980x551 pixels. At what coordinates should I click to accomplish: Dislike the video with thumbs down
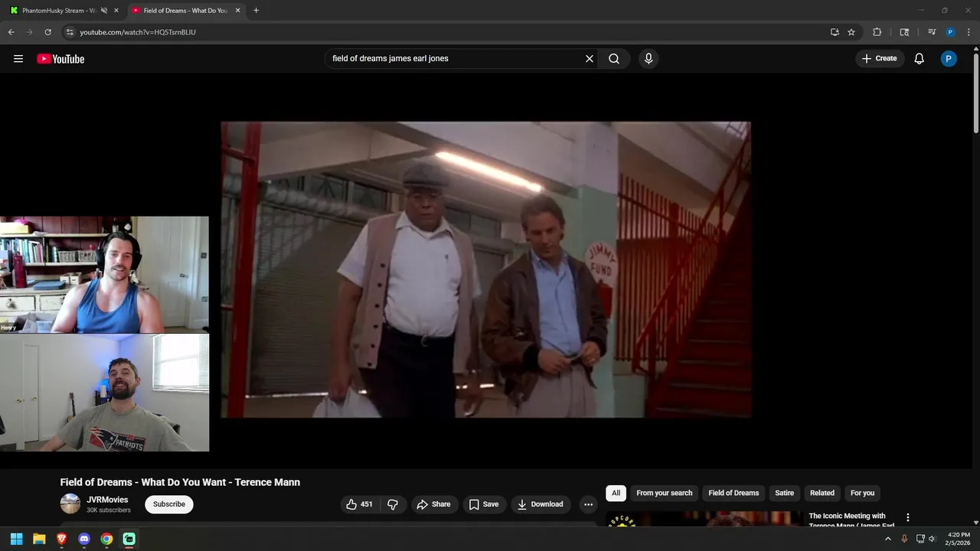(x=393, y=504)
